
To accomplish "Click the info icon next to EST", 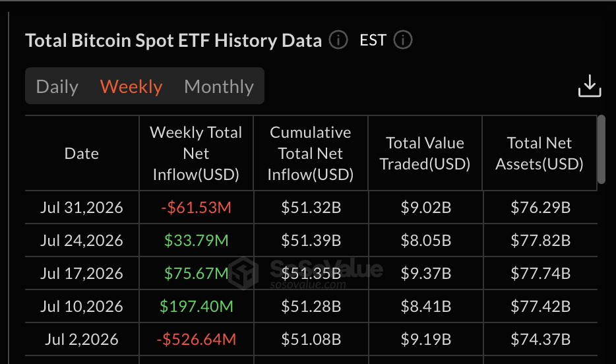I will coord(403,40).
